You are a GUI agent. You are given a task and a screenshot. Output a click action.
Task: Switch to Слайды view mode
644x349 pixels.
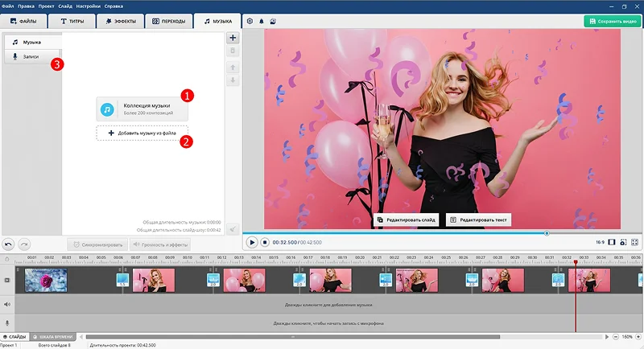(x=14, y=337)
